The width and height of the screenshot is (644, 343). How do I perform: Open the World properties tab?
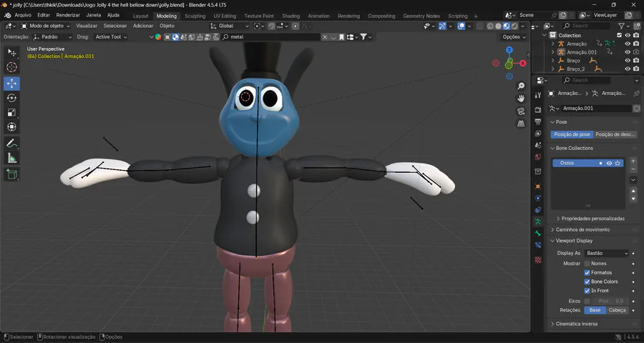(538, 157)
